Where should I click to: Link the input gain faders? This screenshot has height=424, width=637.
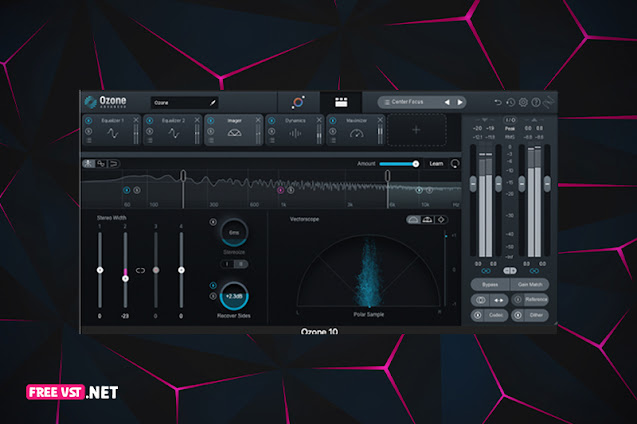pos(485,271)
